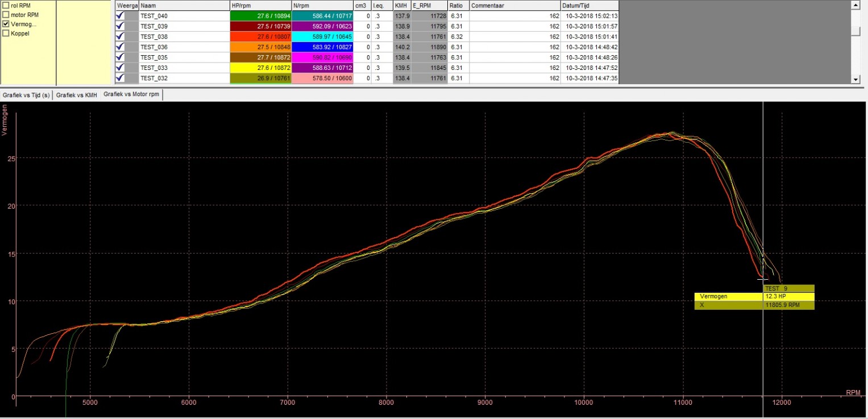Select the Grafiek vs Motor rpm tab
Image resolution: width=868 pixels, height=419 pixels.
131,95
